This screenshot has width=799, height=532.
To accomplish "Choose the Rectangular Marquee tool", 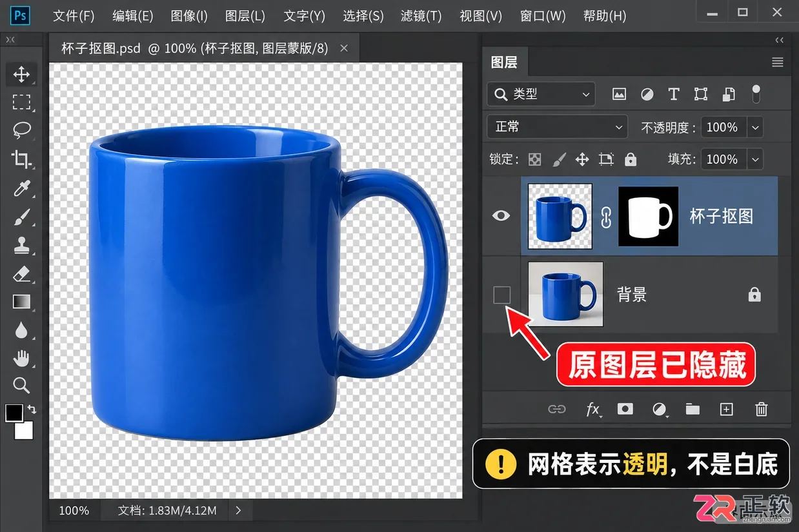I will pos(21,102).
